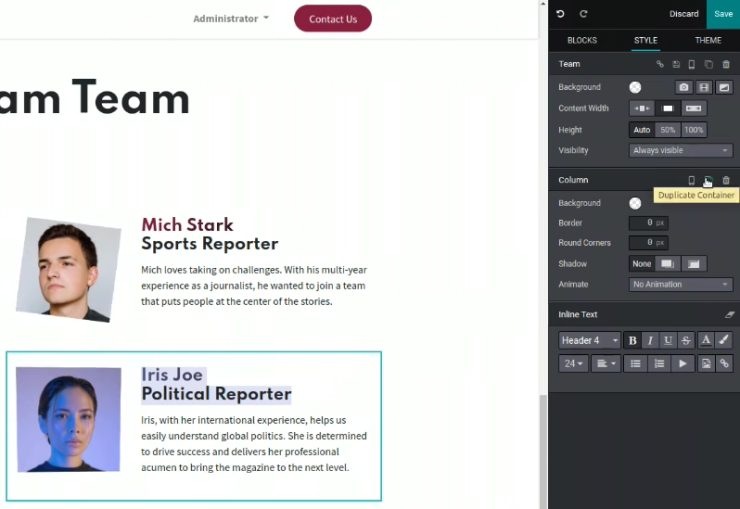The width and height of the screenshot is (740, 509).
Task: Open the font color A tool
Action: [706, 340]
